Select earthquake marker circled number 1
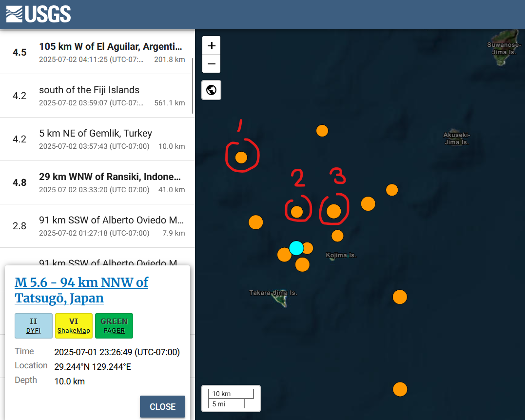Image resolution: width=525 pixels, height=420 pixels. tap(241, 158)
